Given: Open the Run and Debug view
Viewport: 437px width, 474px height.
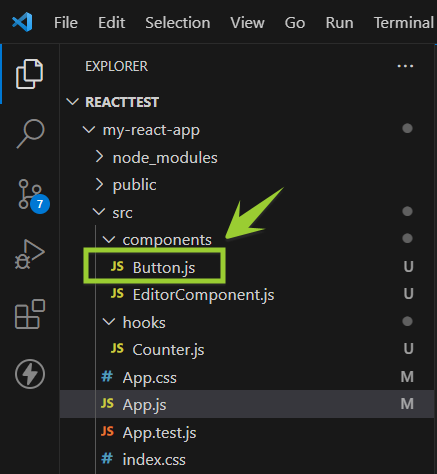Looking at the screenshot, I should click(x=29, y=254).
